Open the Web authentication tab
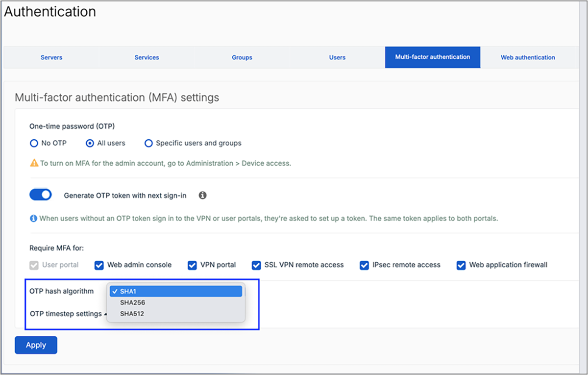This screenshot has width=588, height=375. pos(528,57)
